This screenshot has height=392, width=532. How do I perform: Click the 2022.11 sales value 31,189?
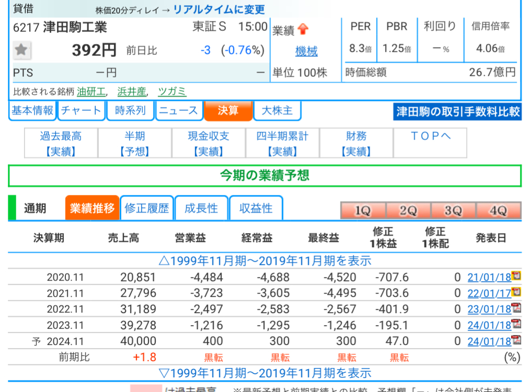coord(138,309)
